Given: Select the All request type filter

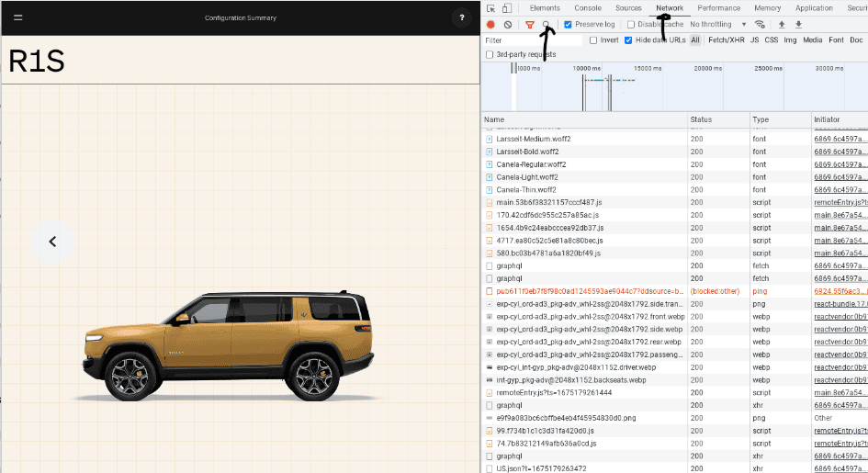Looking at the screenshot, I should point(695,40).
